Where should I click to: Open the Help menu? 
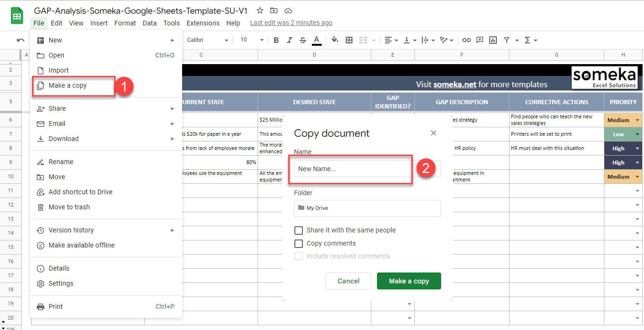coord(233,23)
